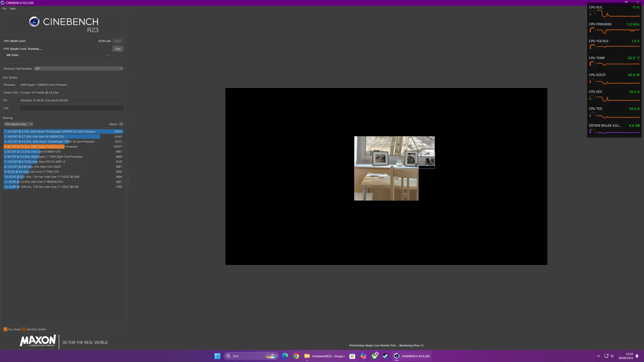Click the CPU EDC gauge icon
This screenshot has width=644, height=362.
click(592, 98)
